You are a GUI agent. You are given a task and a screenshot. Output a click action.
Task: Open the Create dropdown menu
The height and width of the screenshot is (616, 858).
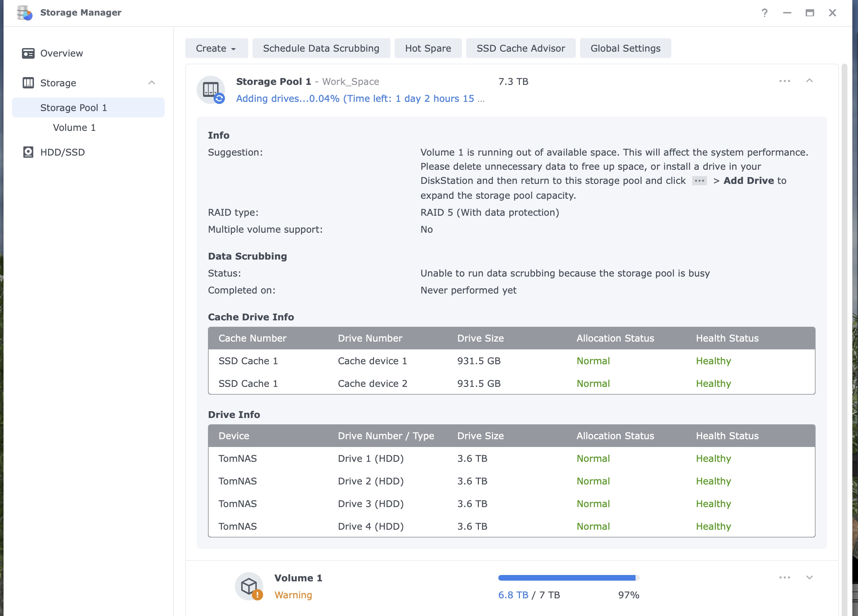point(216,48)
